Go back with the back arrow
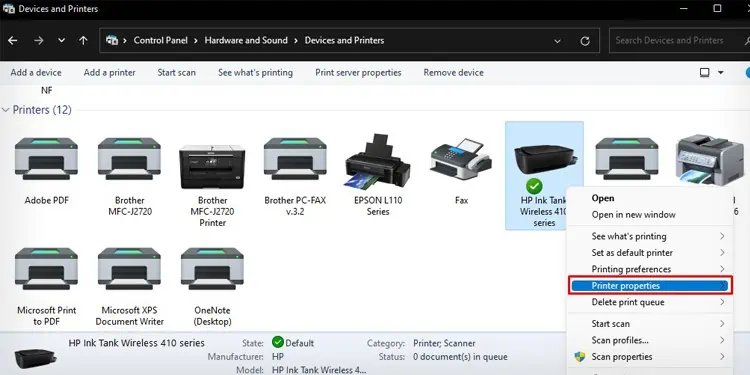Image resolution: width=750 pixels, height=375 pixels. (x=13, y=41)
